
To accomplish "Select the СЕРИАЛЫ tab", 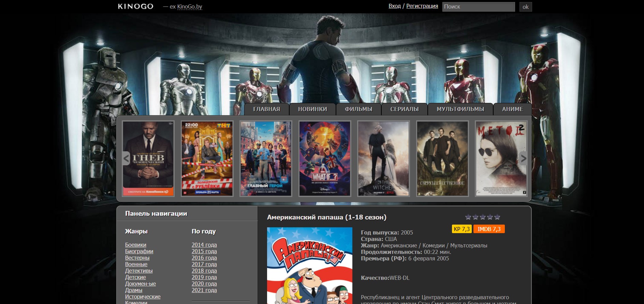I will pos(405,109).
